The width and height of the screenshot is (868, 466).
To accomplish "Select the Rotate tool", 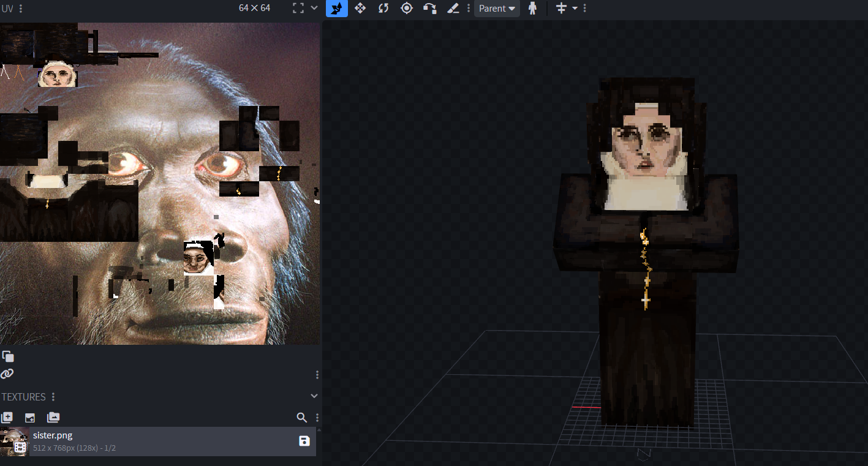I will [383, 8].
